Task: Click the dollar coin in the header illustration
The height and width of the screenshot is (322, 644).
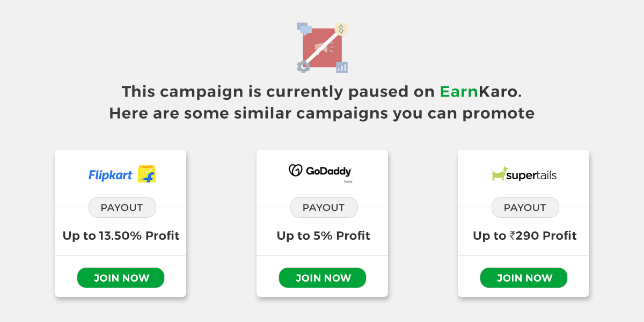Action: 341,30
